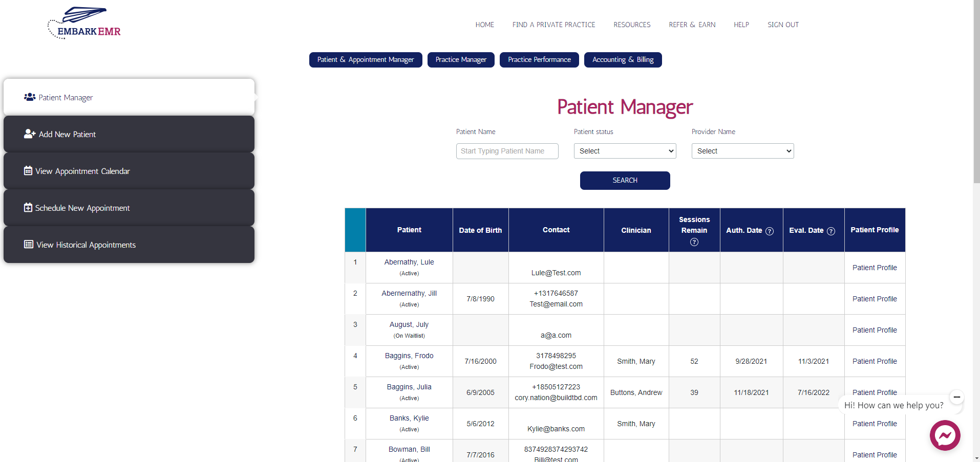The width and height of the screenshot is (980, 462).
Task: Open the RESOURCES menu item
Action: (x=631, y=25)
